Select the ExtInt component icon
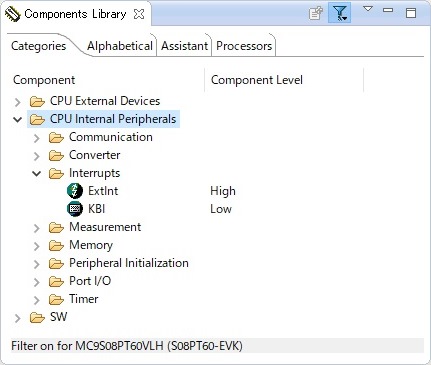431x365 pixels. [75, 191]
